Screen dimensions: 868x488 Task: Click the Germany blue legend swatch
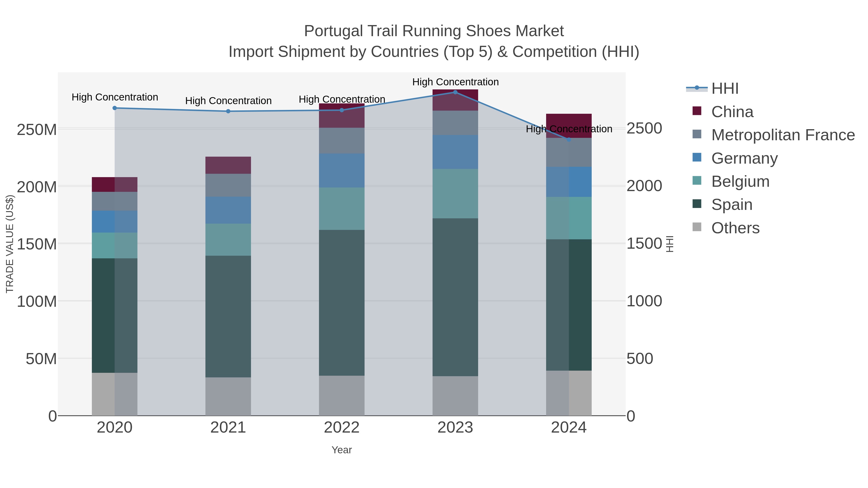[697, 157]
